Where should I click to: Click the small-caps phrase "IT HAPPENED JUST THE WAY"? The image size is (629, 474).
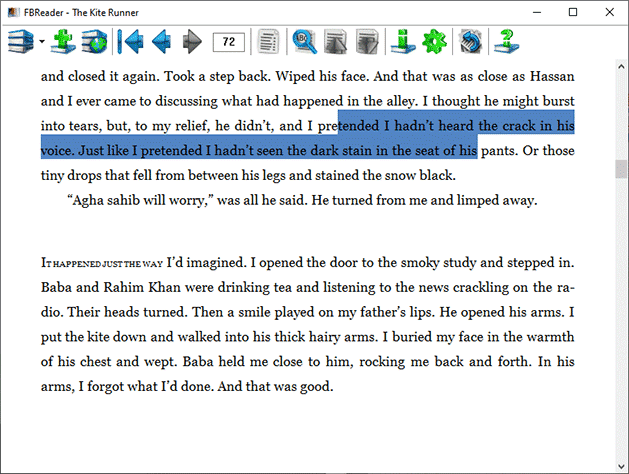coord(102,263)
